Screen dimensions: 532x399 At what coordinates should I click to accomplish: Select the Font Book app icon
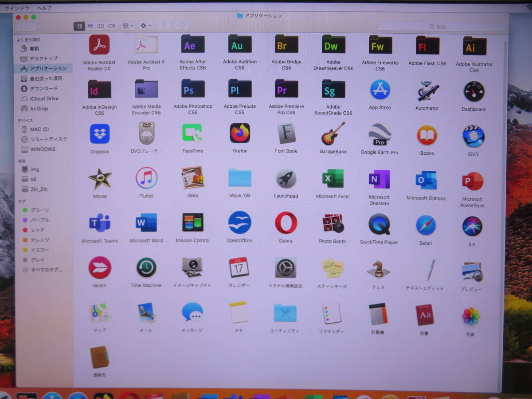coord(286,133)
